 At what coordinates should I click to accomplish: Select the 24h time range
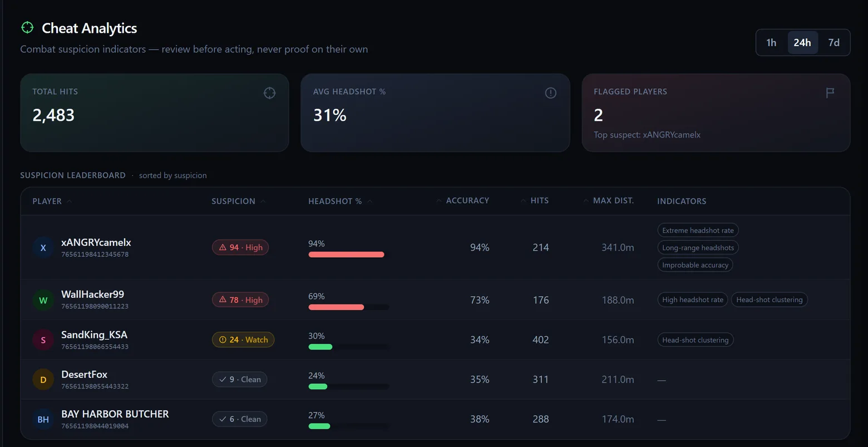click(802, 42)
